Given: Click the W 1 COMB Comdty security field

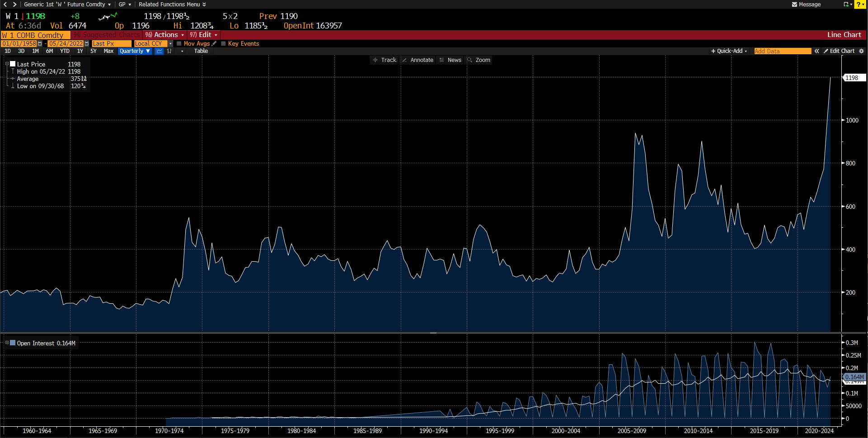Looking at the screenshot, I should [x=35, y=35].
